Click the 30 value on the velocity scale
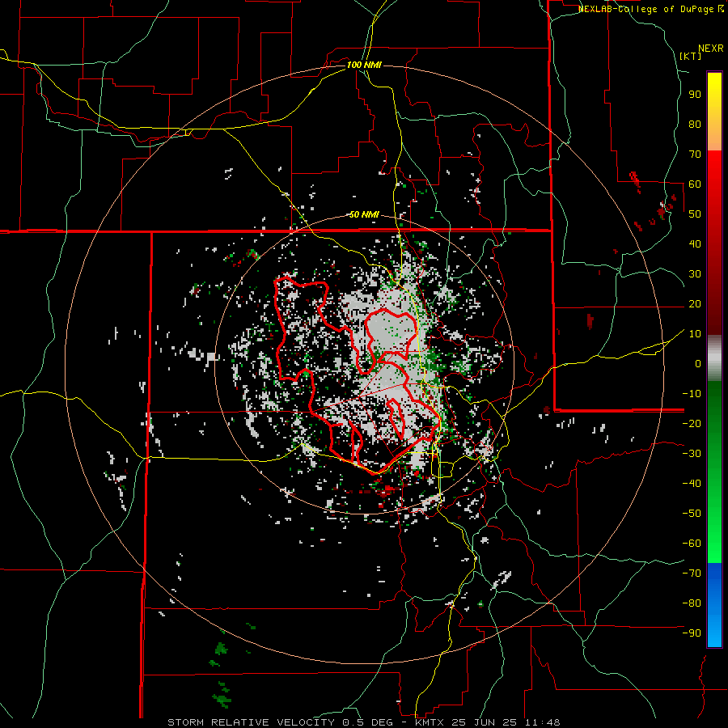The image size is (728, 728). (x=695, y=274)
